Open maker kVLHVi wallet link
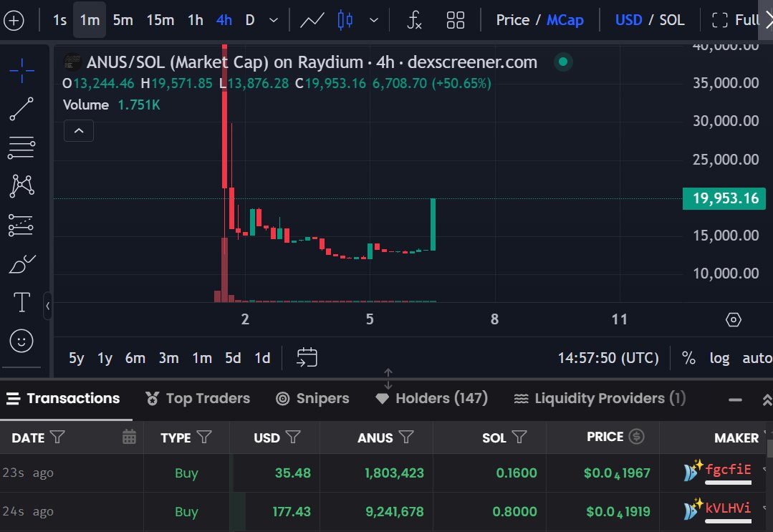This screenshot has width=773, height=532. 728,508
